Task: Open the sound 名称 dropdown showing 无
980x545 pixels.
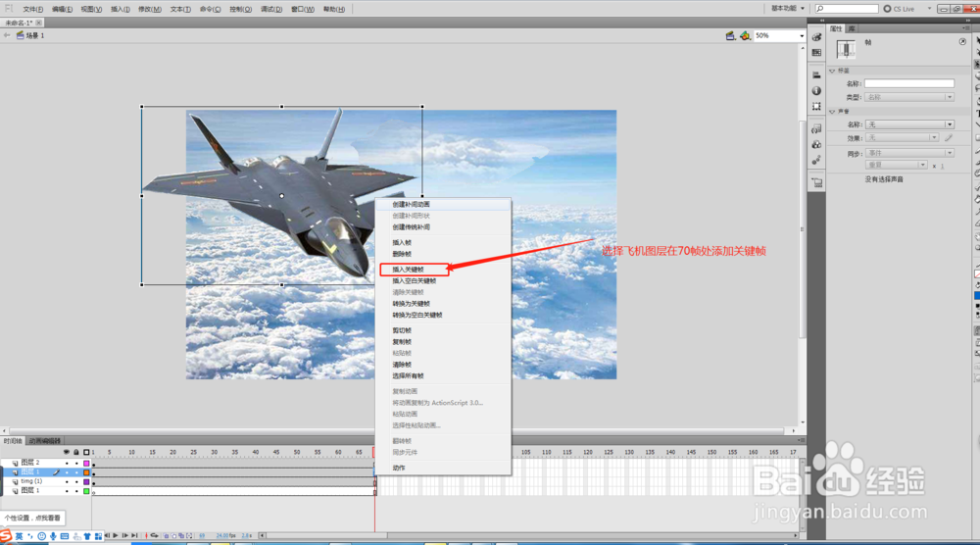Action: coord(909,124)
